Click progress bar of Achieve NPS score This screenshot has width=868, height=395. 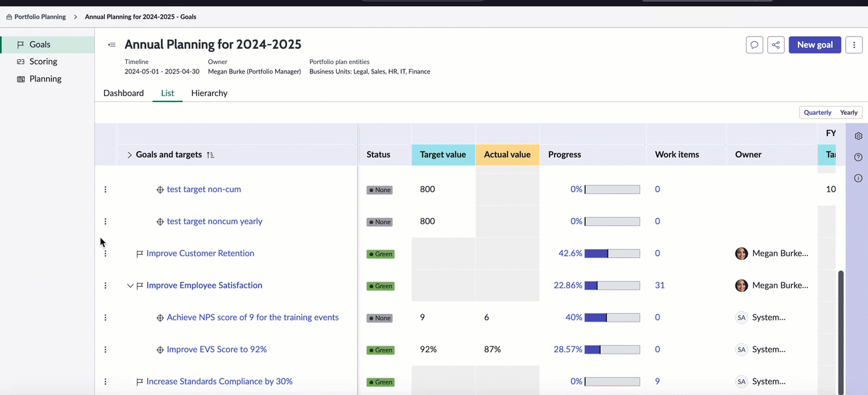point(612,318)
